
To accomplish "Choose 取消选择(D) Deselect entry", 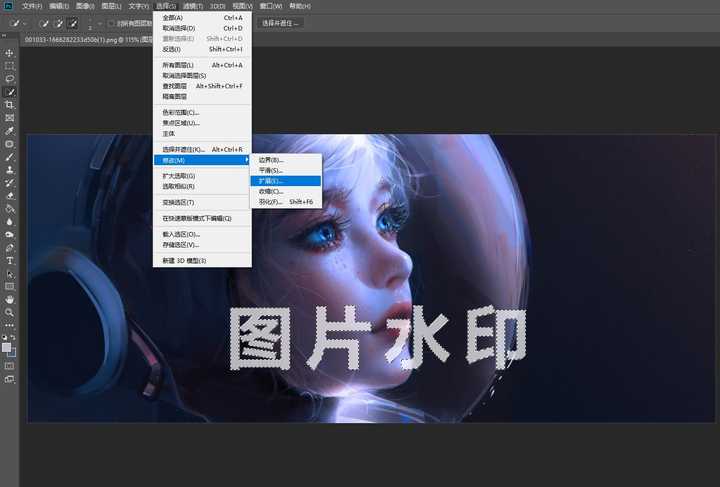I will click(202, 28).
